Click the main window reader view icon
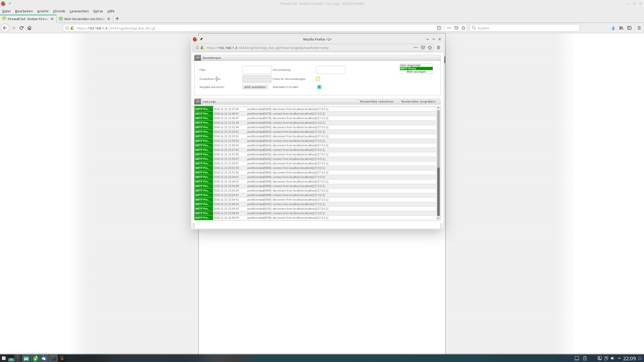Image resolution: width=644 pixels, height=362 pixels. (x=439, y=28)
